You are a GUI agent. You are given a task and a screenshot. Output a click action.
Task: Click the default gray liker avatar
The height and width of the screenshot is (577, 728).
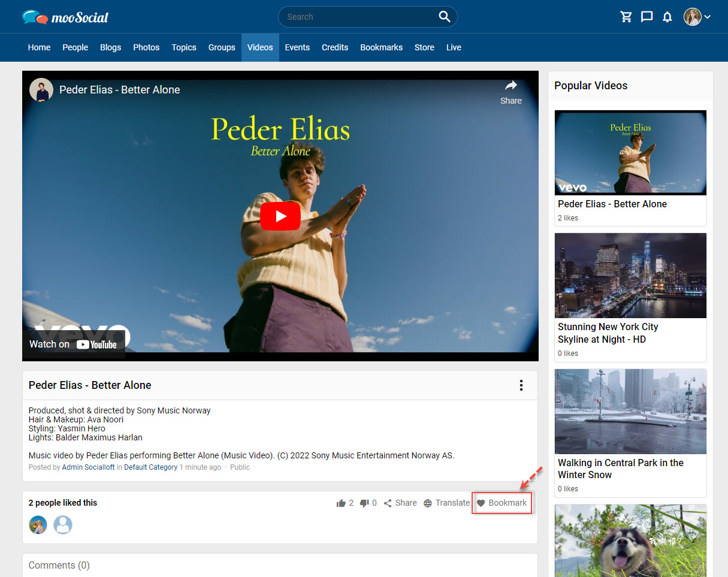(x=63, y=525)
